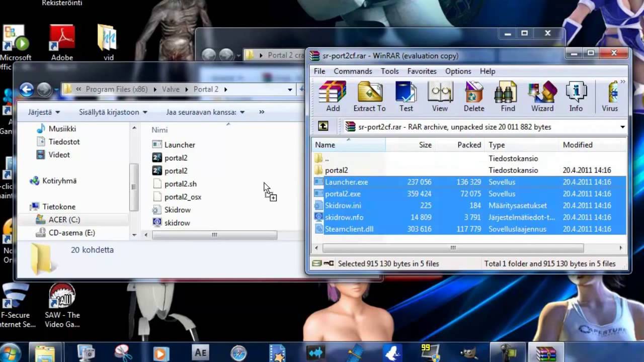The height and width of the screenshot is (362, 644).
Task: Sort WinRAR list by Packed column
Action: [460, 145]
